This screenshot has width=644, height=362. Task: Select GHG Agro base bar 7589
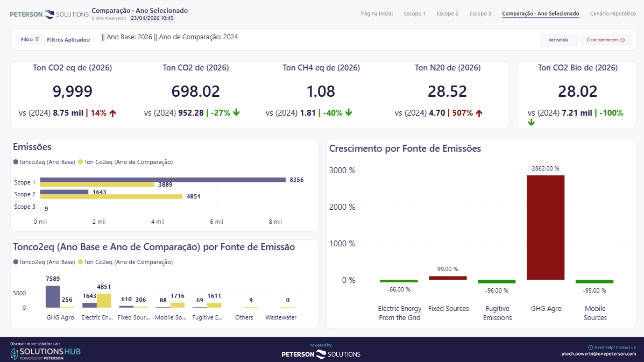tap(53, 296)
